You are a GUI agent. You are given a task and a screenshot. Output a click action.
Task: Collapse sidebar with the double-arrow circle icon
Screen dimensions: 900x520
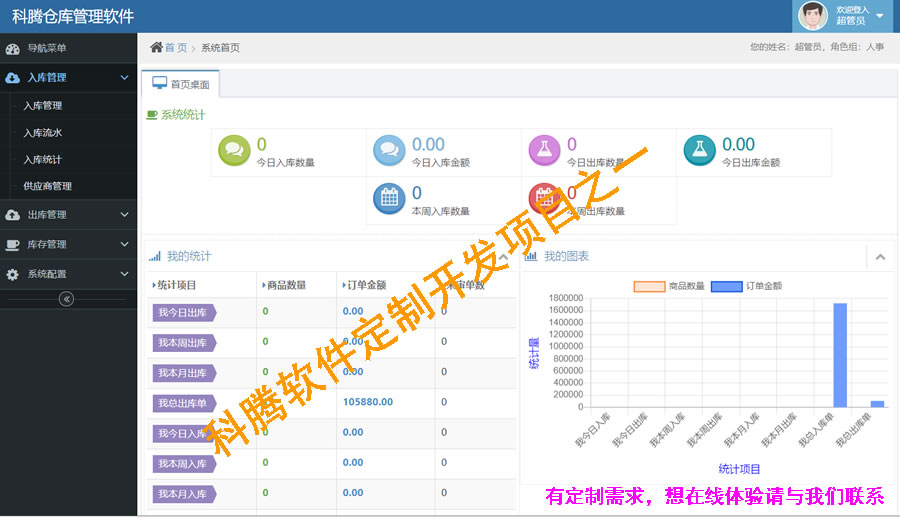pyautogui.click(x=67, y=299)
